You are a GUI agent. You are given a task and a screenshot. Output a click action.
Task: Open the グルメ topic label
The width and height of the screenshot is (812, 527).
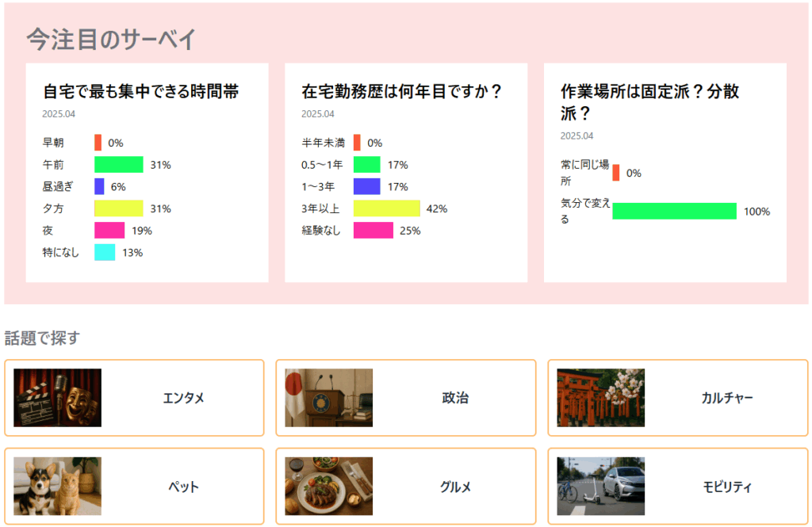point(455,487)
